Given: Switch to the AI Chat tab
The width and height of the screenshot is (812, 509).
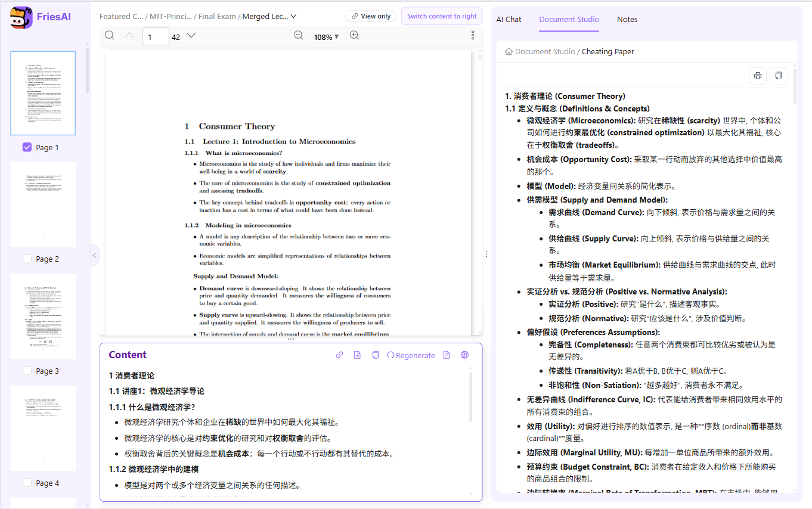Looking at the screenshot, I should (509, 20).
